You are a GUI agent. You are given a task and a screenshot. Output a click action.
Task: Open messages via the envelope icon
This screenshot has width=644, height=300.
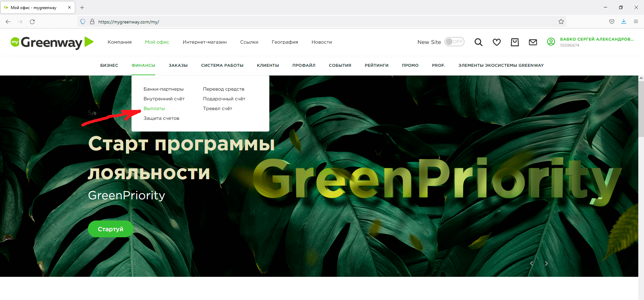(533, 42)
